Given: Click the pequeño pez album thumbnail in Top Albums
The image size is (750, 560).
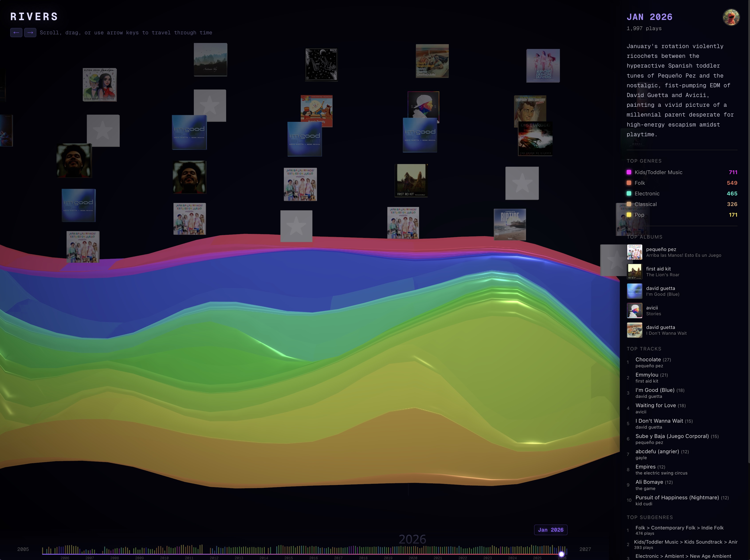Looking at the screenshot, I should [x=634, y=252].
